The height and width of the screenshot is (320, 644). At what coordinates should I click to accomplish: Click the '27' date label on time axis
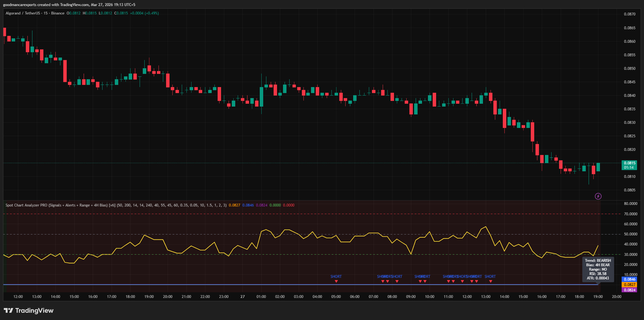[x=242, y=297]
